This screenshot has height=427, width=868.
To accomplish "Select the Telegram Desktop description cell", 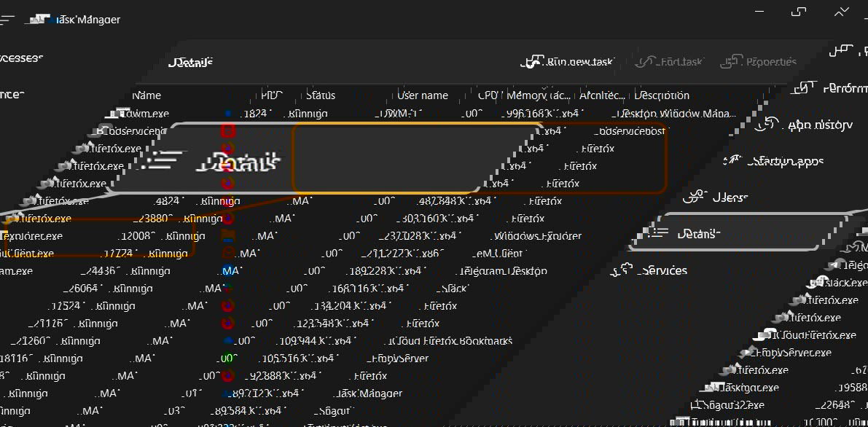I will pos(502,271).
